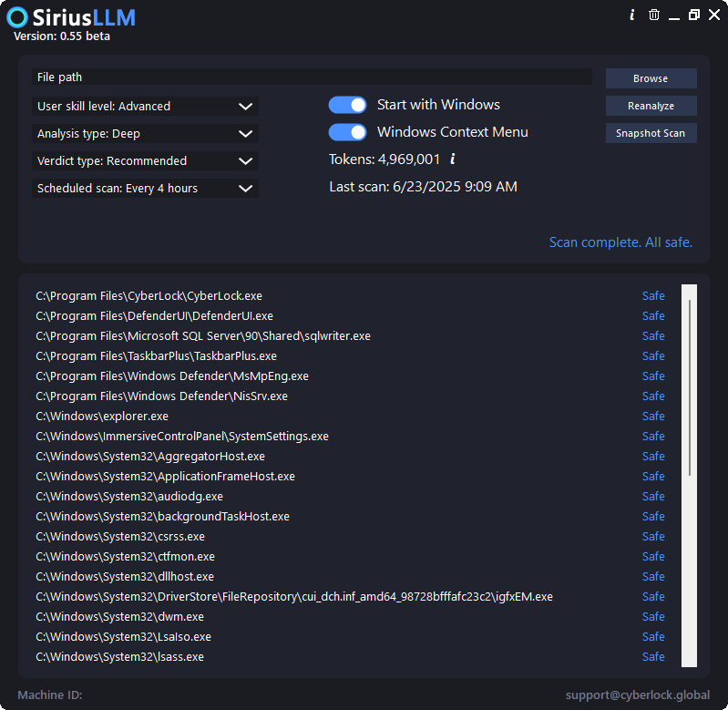The image size is (728, 710).
Task: Click the Reanalyze button
Action: click(x=651, y=106)
